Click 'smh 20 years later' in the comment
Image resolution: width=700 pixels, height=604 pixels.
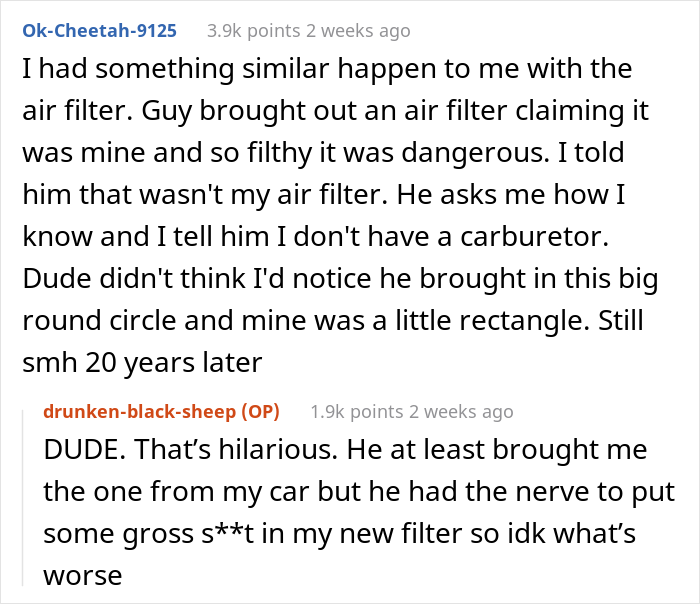[142, 362]
